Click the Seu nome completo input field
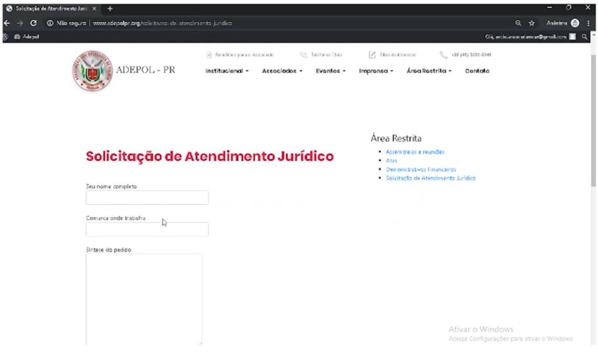This screenshot has width=598, height=364. (x=147, y=198)
